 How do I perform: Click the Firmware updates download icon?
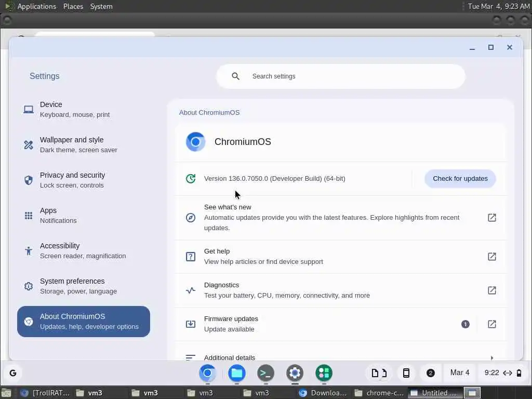(x=191, y=324)
